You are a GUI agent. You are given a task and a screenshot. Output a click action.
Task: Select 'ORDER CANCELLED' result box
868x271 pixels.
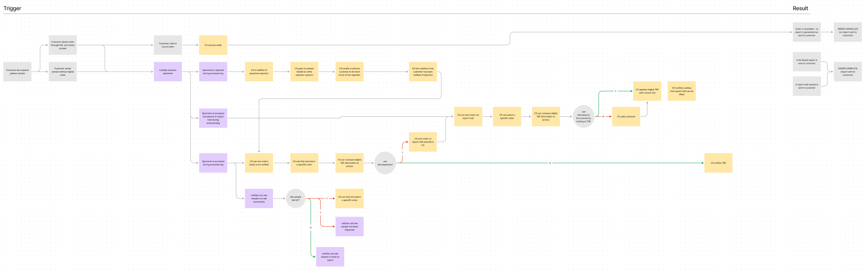pyautogui.click(x=847, y=32)
